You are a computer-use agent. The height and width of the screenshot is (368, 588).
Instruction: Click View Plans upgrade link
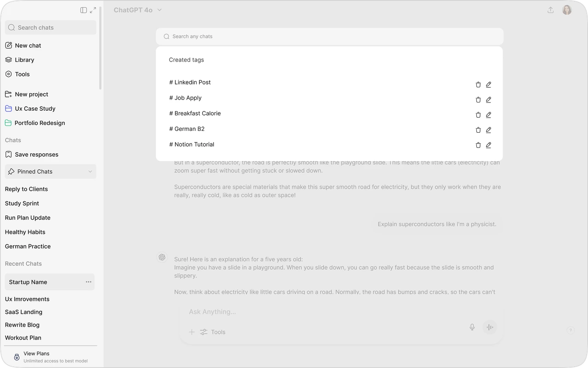pos(36,354)
